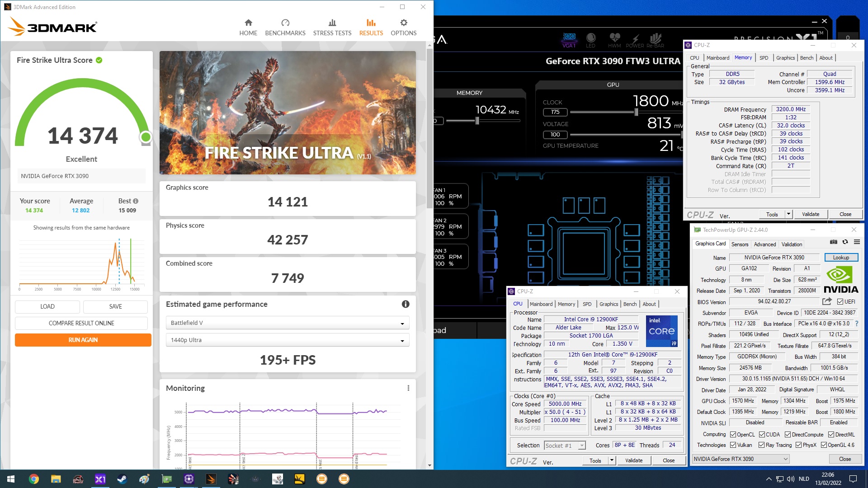Open the 3DMark taskbar icon
Screen dimensions: 868x488
coord(211,479)
